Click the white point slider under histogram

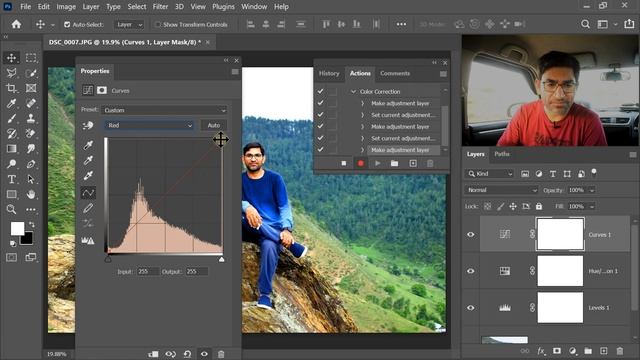[x=221, y=259]
